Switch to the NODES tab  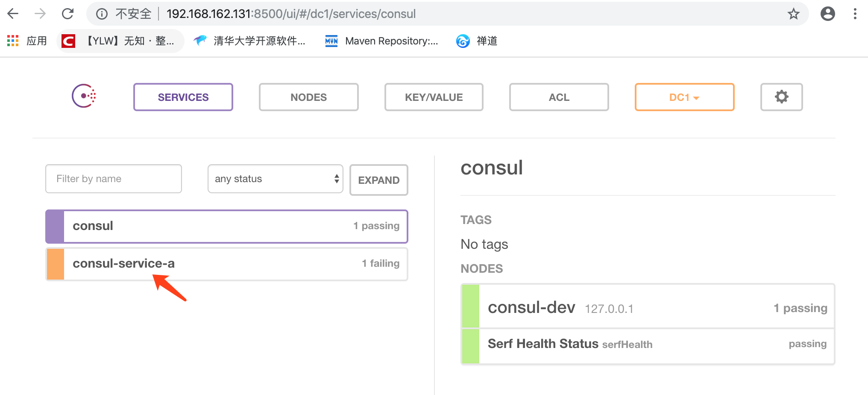point(308,97)
